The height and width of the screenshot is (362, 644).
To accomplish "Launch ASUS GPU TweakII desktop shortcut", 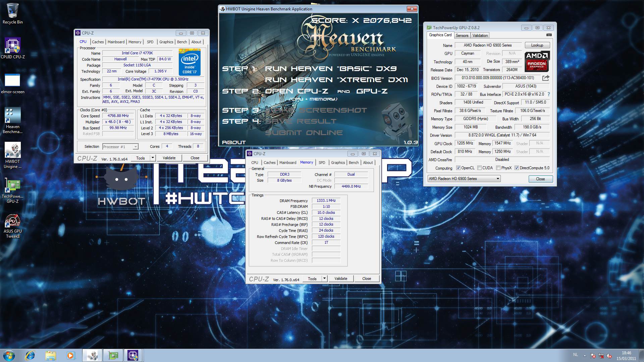I will 13,226.
